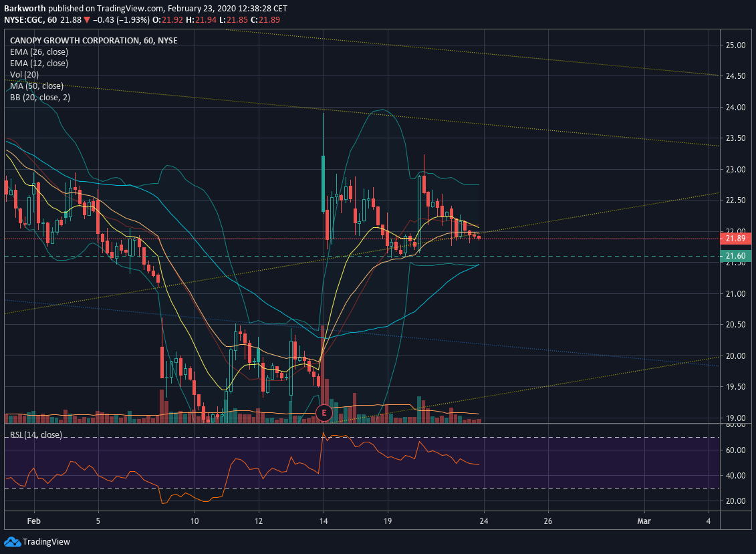
Task: Click the 23.00 price axis label
Action: (735, 170)
